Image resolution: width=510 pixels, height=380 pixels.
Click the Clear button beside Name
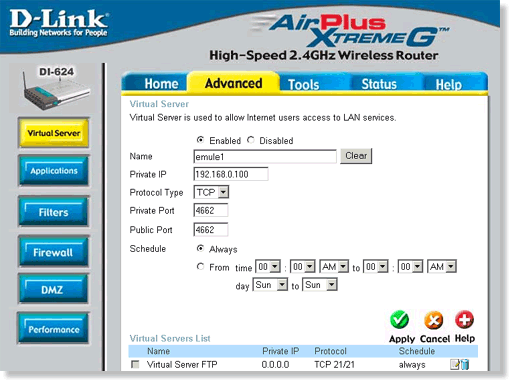(356, 156)
